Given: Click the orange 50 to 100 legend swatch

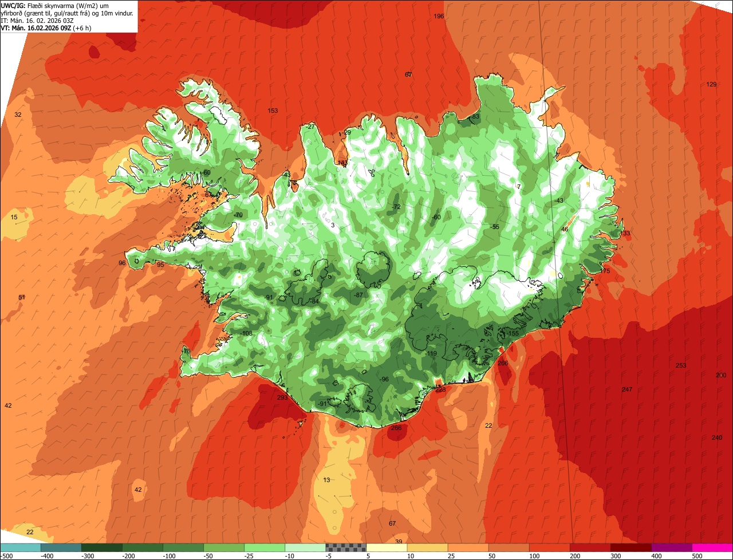Looking at the screenshot, I should pyautogui.click(x=509, y=547).
